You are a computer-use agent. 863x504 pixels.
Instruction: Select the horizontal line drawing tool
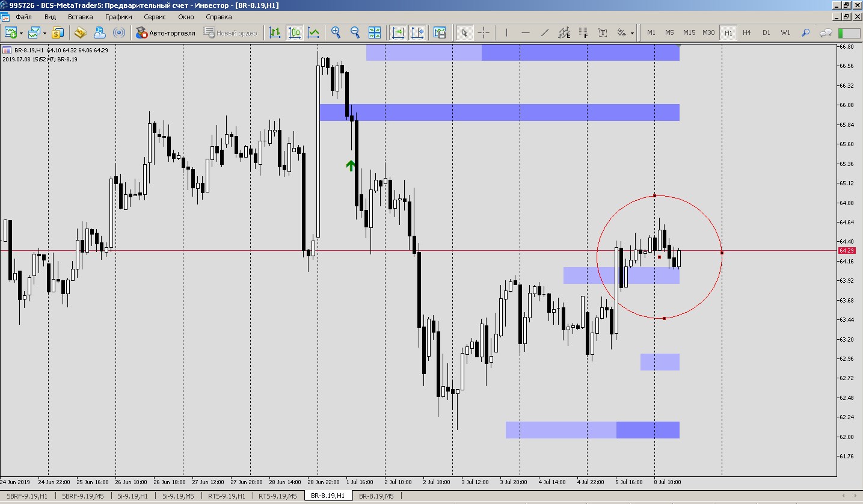526,32
